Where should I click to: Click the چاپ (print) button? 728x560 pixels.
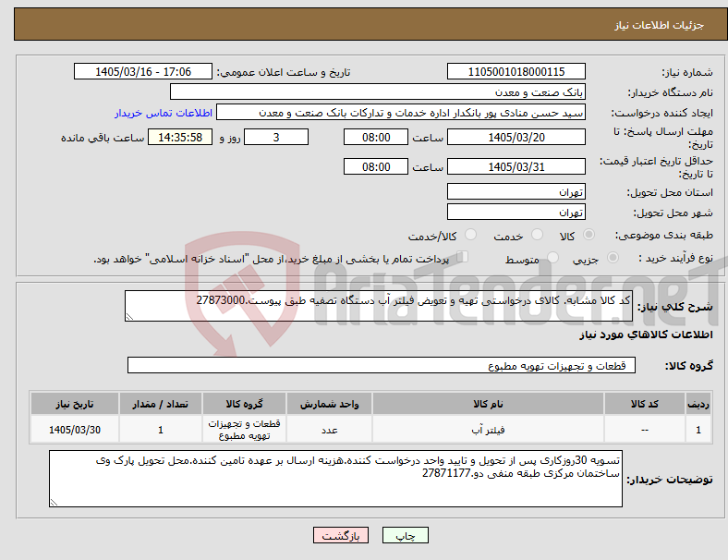(405, 535)
